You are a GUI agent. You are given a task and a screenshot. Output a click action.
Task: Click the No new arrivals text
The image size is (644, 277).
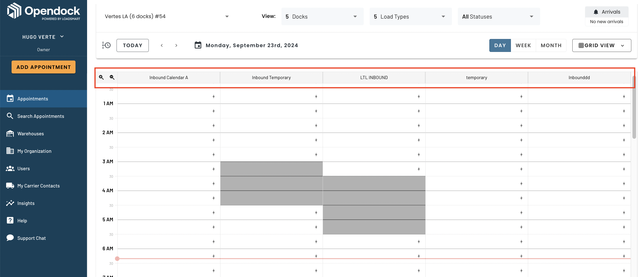coord(607,22)
